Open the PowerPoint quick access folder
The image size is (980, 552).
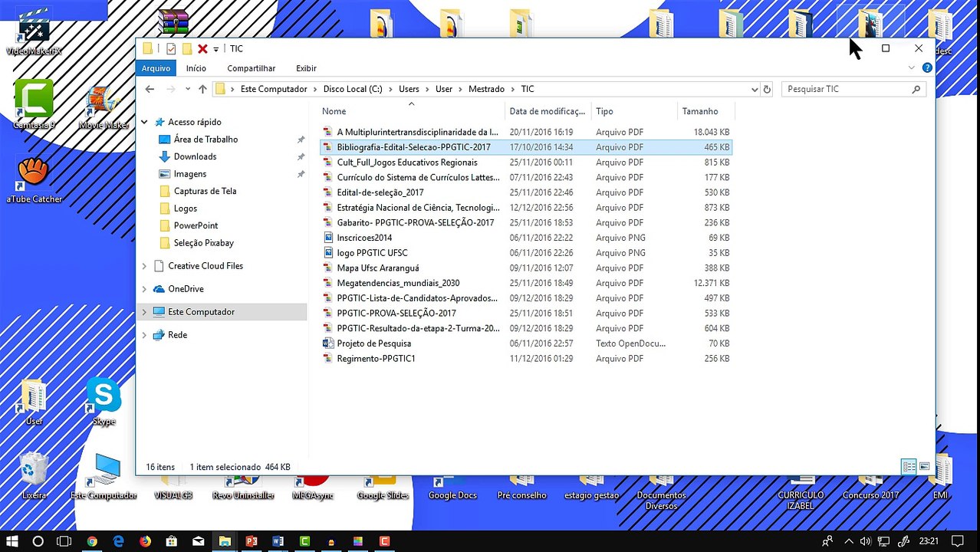[x=196, y=225]
